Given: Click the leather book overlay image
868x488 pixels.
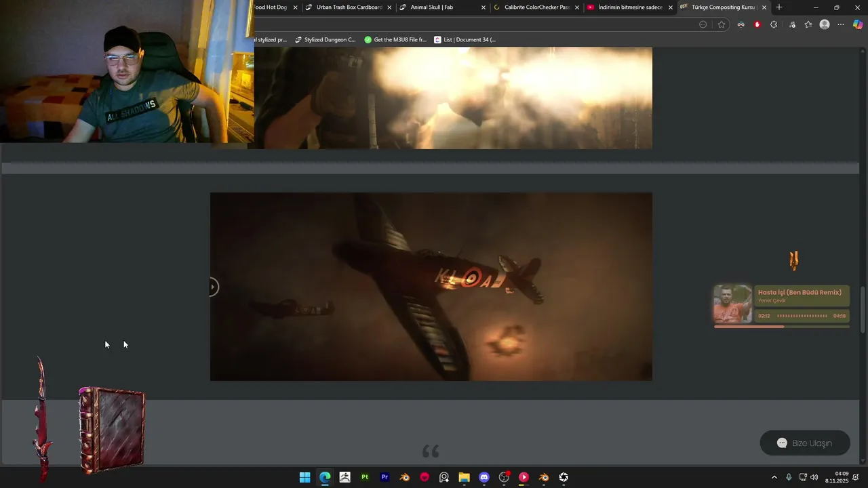Looking at the screenshot, I should pos(112,430).
